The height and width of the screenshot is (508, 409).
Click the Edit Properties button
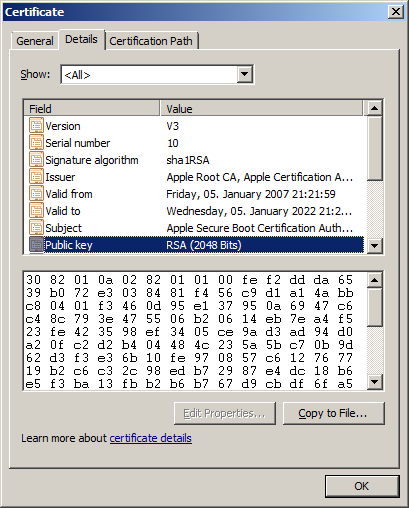click(x=225, y=413)
